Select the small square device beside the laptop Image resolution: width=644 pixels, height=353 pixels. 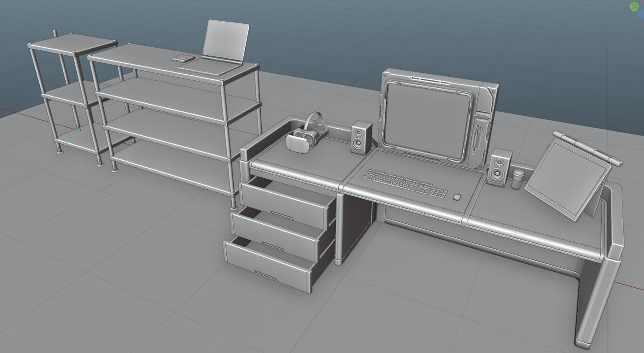(x=183, y=58)
